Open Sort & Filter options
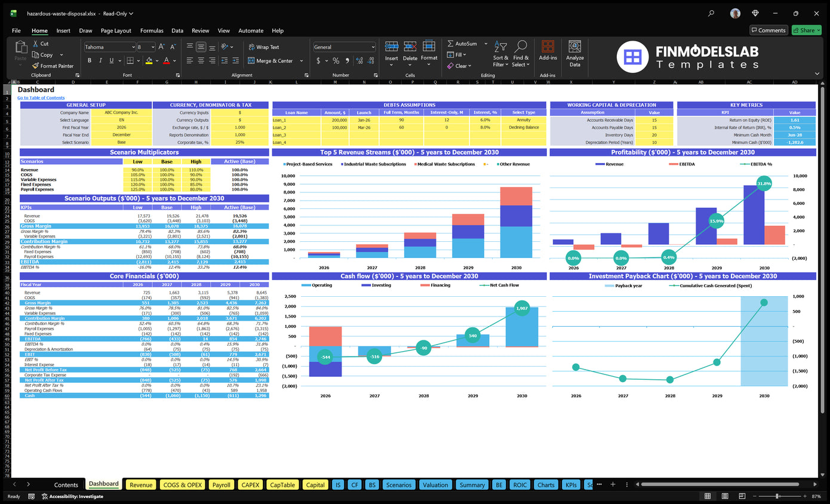Viewport: 830px width, 504px height. point(500,54)
